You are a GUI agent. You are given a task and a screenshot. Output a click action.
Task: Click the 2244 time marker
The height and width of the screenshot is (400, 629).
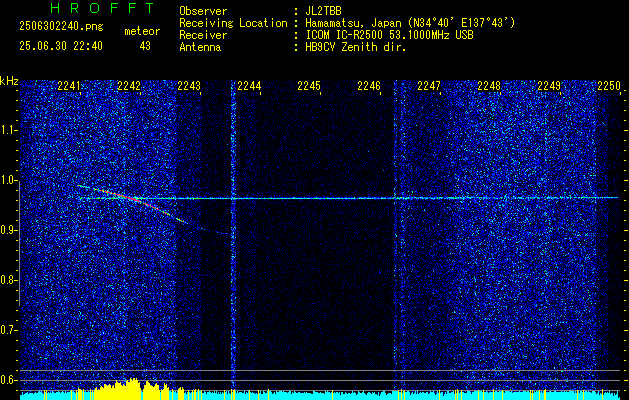click(x=249, y=86)
